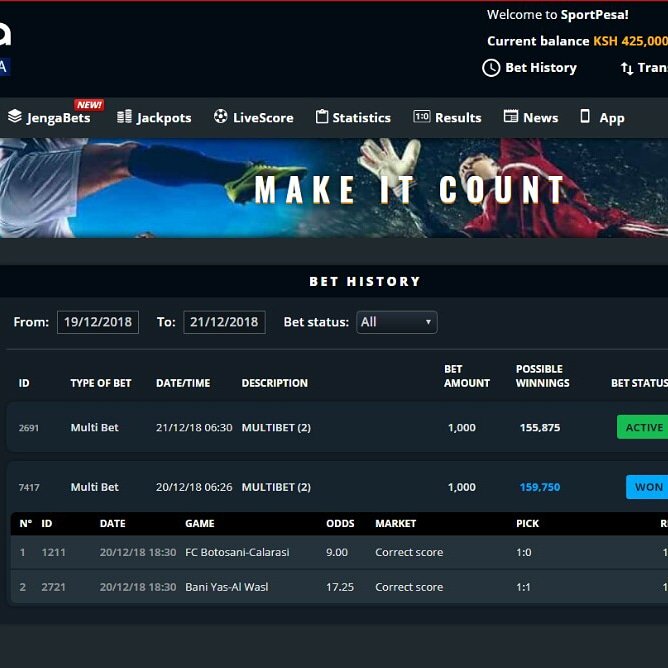Viewport: 668px width, 668px height.
Task: Click possible winnings 159,750
Action: (540, 487)
